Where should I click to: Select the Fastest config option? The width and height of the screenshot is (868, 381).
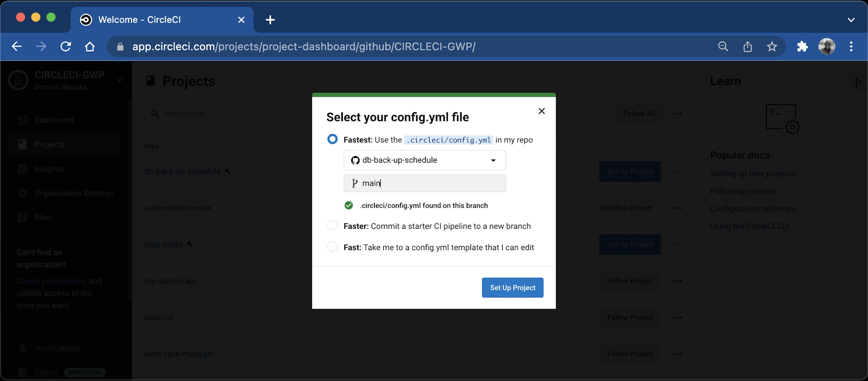[x=332, y=139]
